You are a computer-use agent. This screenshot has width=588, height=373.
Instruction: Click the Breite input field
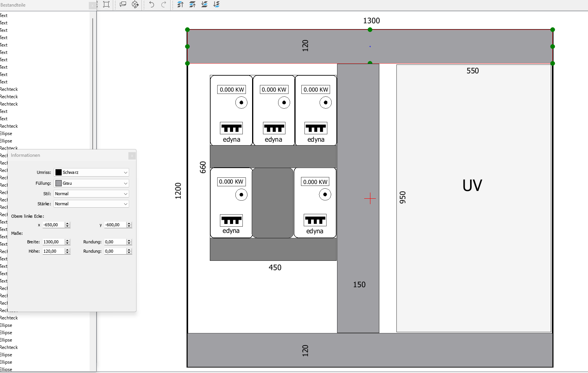click(x=53, y=242)
